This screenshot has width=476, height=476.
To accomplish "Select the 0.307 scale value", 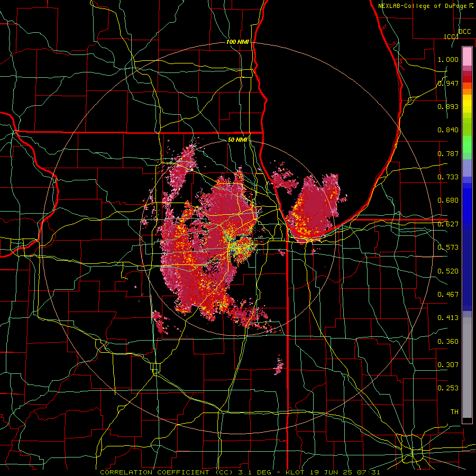I will [448, 365].
